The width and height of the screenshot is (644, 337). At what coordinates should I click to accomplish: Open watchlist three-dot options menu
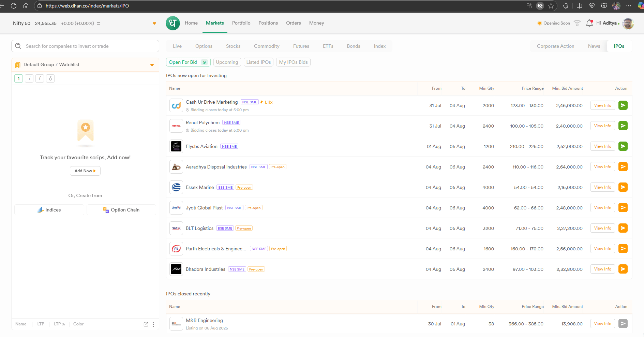153,324
